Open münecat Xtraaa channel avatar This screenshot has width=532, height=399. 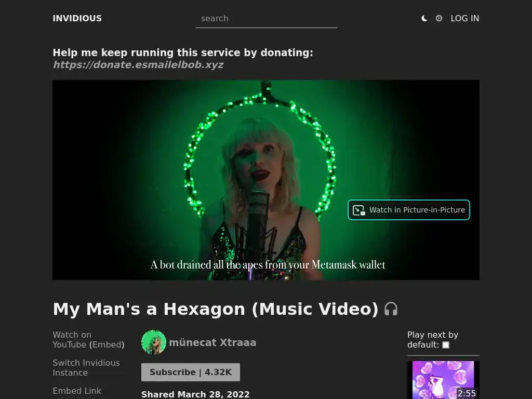point(154,342)
